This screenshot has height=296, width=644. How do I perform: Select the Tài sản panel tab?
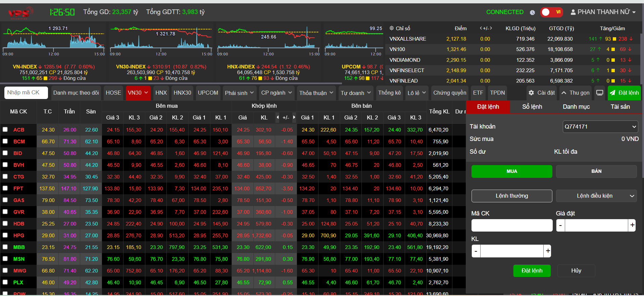pos(620,107)
